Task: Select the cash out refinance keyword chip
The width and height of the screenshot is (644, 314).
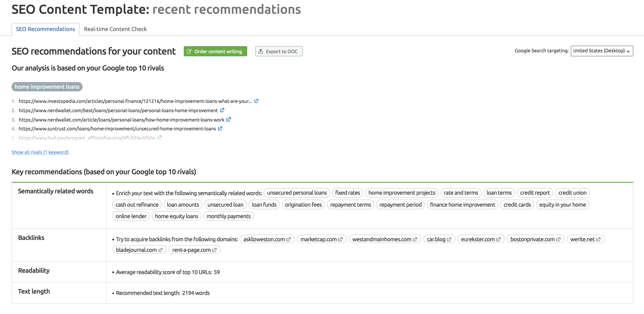Action: [x=137, y=205]
